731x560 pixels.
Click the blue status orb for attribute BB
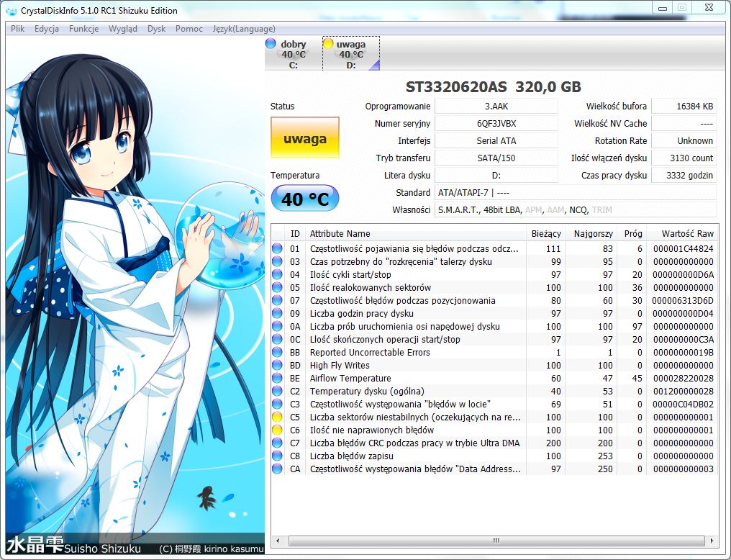(278, 353)
